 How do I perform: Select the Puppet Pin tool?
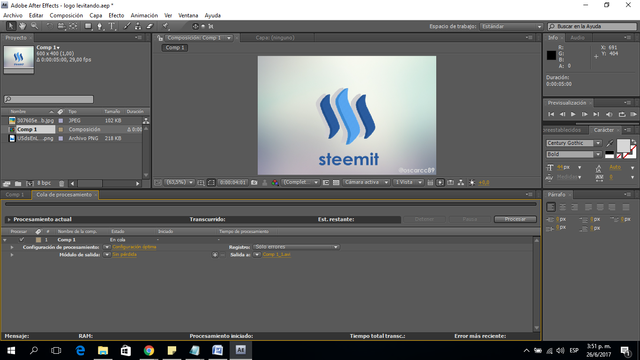[165, 26]
